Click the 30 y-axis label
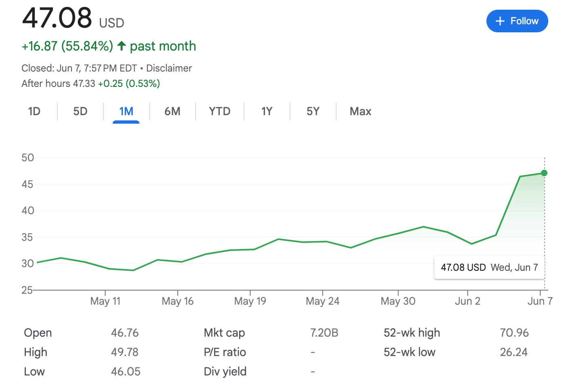564x392 pixels. tap(28, 263)
